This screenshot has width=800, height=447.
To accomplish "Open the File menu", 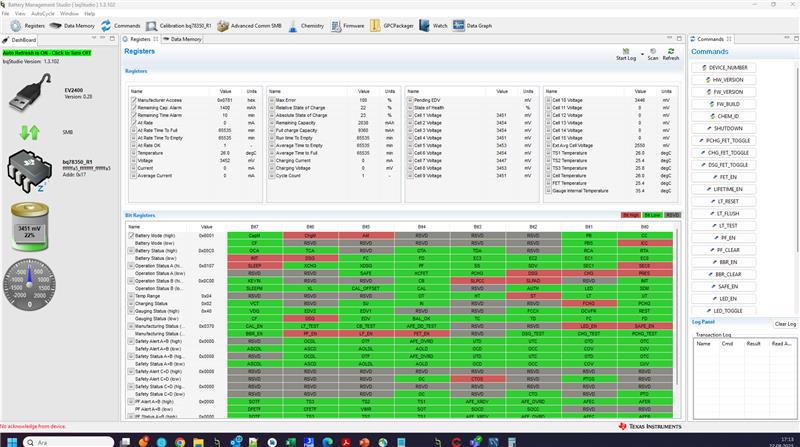I will (6, 14).
